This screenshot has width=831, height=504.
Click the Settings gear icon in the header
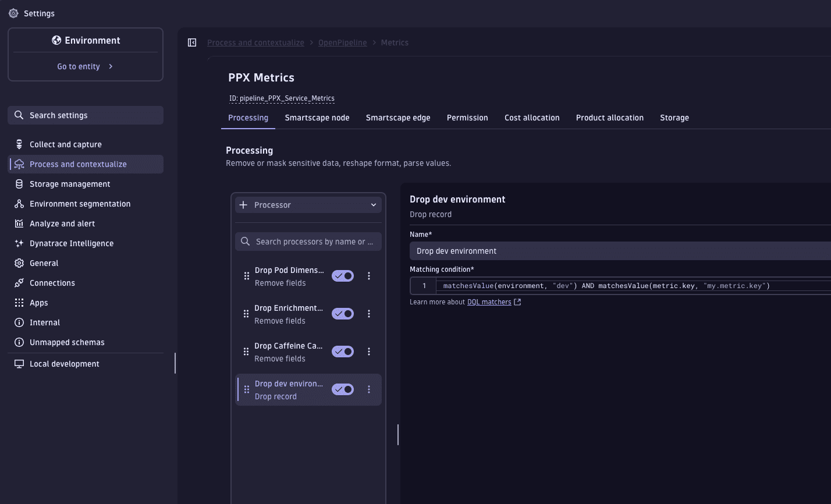[x=13, y=13]
